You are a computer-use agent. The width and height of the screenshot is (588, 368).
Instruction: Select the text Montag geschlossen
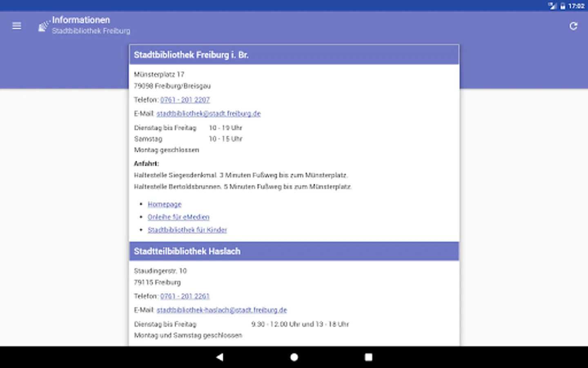point(167,150)
